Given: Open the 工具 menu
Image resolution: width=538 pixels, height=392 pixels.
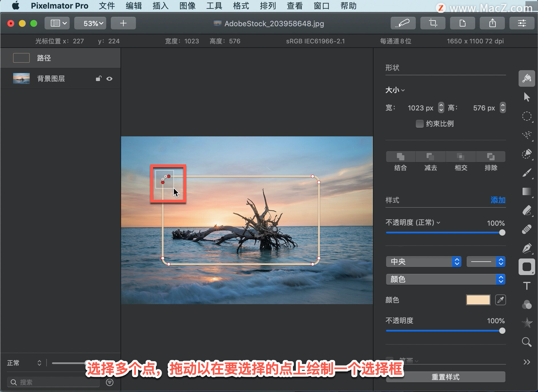Looking at the screenshot, I should click(214, 6).
